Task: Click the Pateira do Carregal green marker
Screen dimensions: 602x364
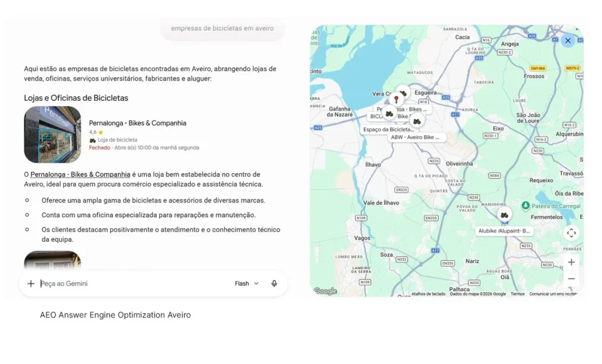Action: coord(525,205)
